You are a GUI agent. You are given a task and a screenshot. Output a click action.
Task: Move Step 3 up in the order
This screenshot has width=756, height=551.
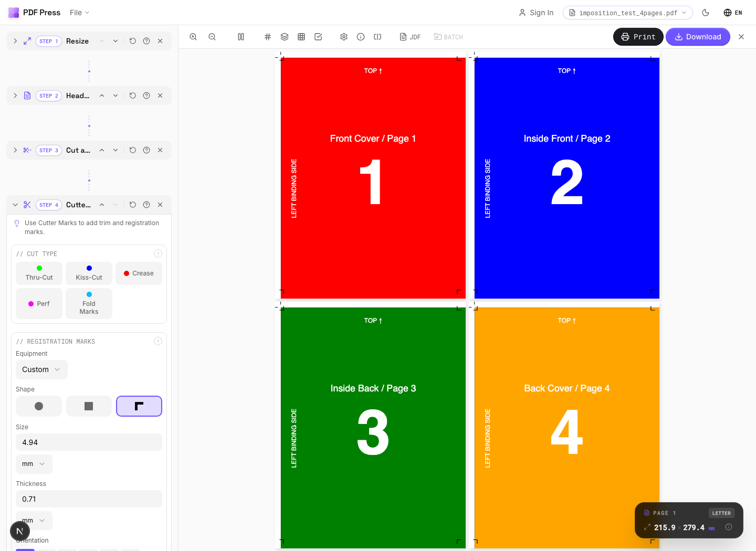pos(102,150)
